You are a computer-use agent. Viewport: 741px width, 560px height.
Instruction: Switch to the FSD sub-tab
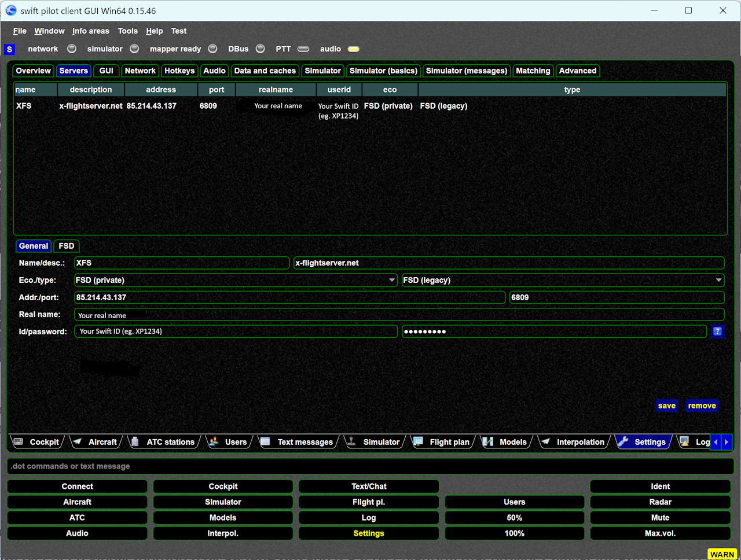coord(67,246)
